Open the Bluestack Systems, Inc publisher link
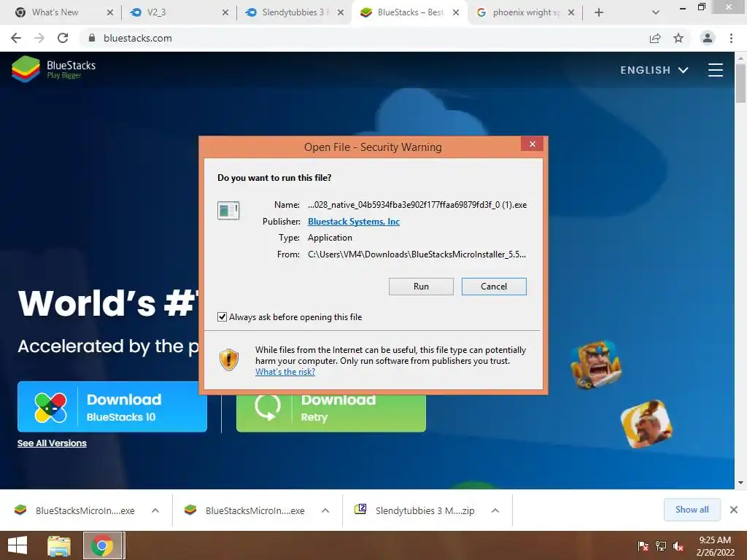The image size is (747, 560). pos(354,222)
